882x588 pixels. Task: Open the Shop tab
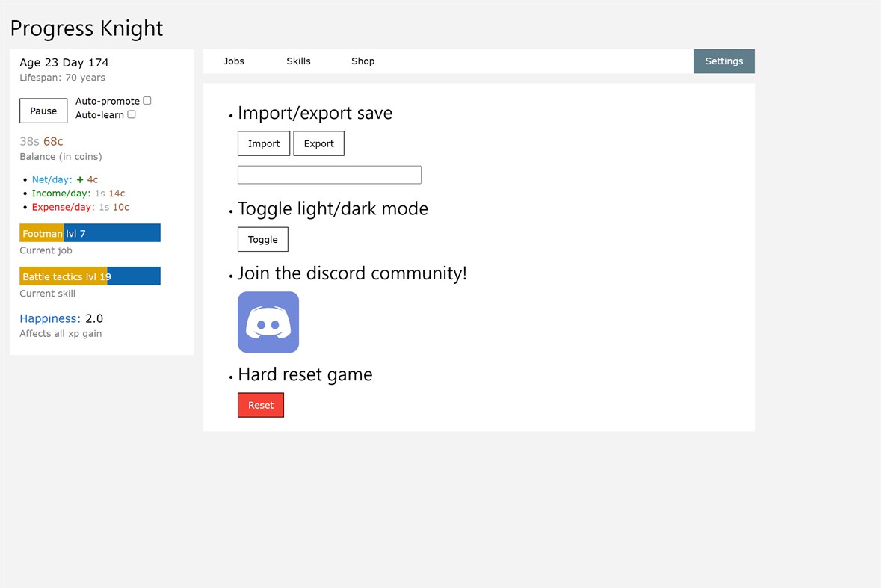click(x=363, y=61)
